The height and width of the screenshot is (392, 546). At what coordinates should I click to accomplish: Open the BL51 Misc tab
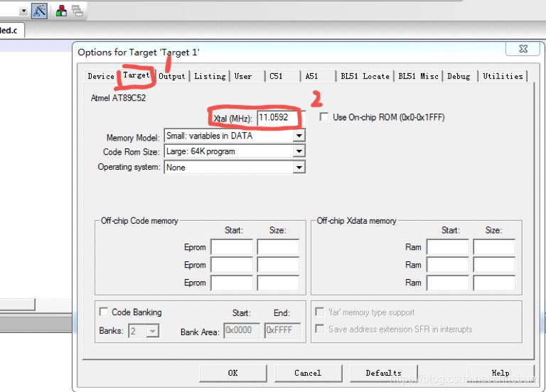point(418,76)
